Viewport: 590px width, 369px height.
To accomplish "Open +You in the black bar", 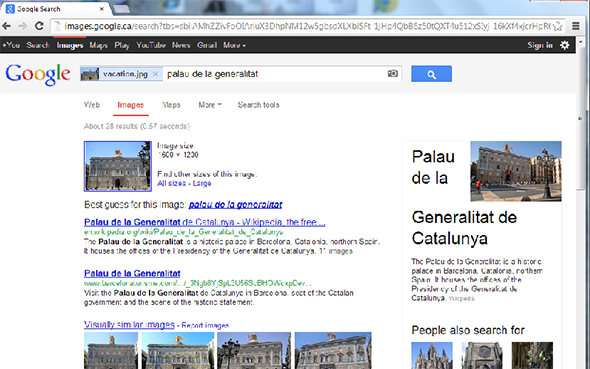I will tap(11, 45).
